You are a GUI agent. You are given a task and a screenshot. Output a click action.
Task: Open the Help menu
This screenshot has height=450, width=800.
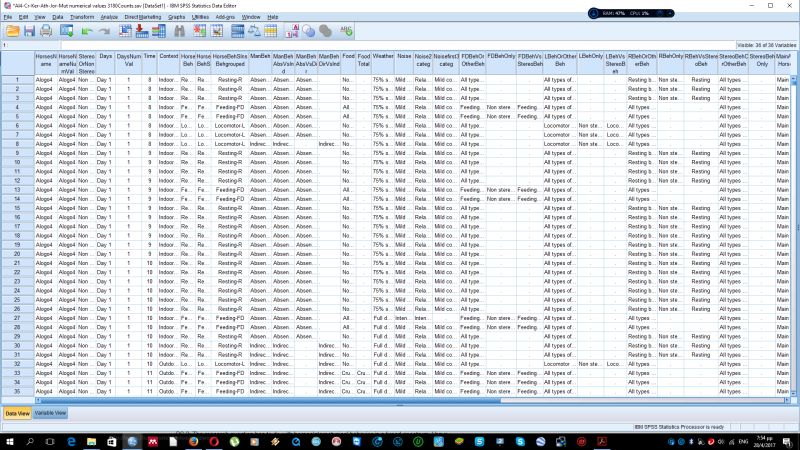[x=273, y=17]
